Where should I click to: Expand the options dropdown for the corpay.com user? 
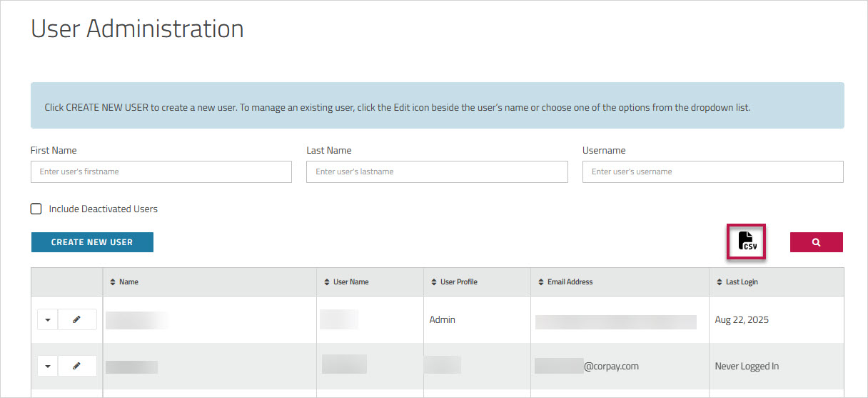click(x=48, y=366)
